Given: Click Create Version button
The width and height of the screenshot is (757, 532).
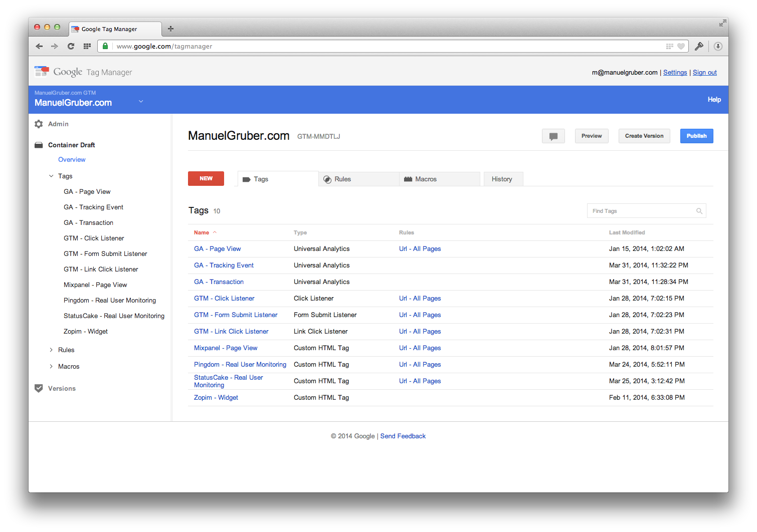Looking at the screenshot, I should 644,136.
